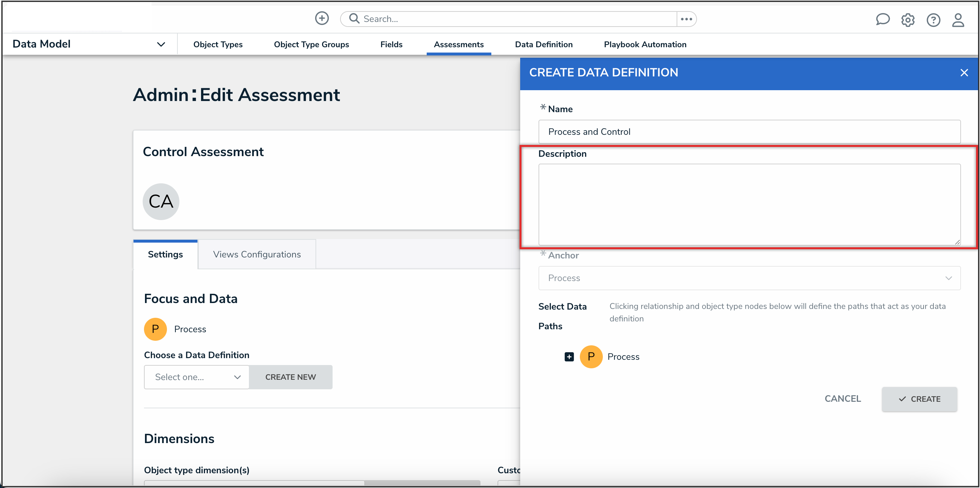Open the help question mark icon
This screenshot has height=488, width=980.
click(x=933, y=20)
